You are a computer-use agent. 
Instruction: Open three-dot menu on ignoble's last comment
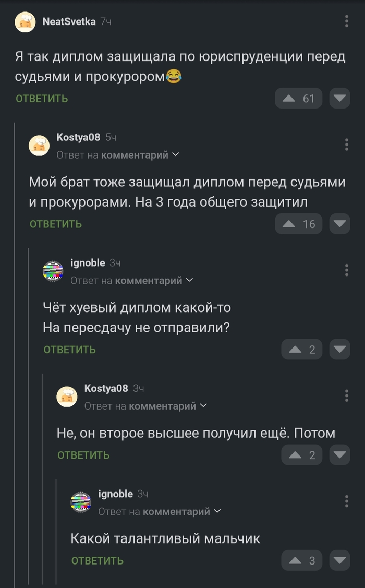pos(347,501)
